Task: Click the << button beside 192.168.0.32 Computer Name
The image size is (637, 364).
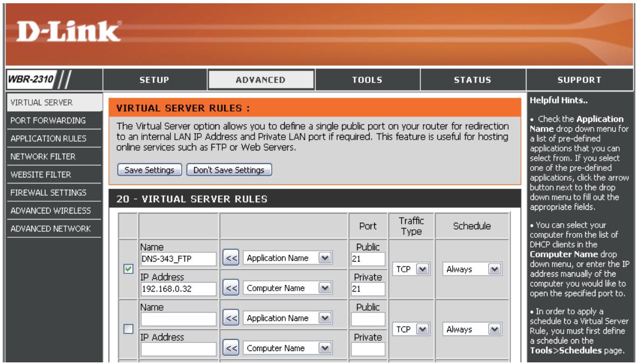Action: pyautogui.click(x=231, y=288)
